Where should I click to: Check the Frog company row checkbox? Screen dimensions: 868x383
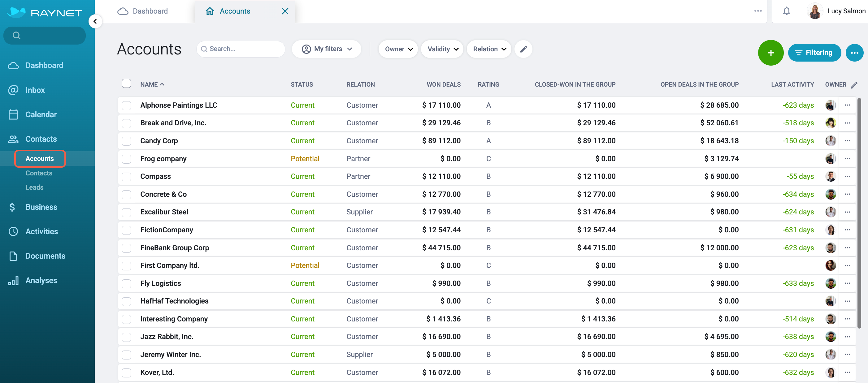126,159
